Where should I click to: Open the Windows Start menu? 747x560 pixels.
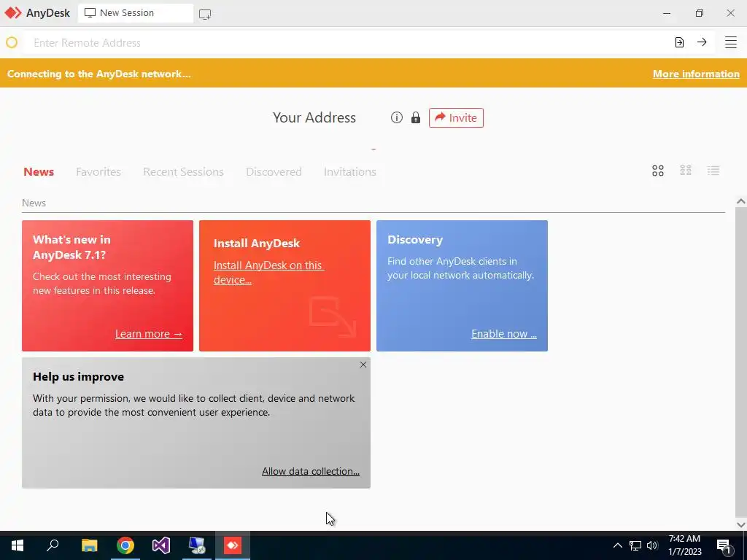pos(18,545)
